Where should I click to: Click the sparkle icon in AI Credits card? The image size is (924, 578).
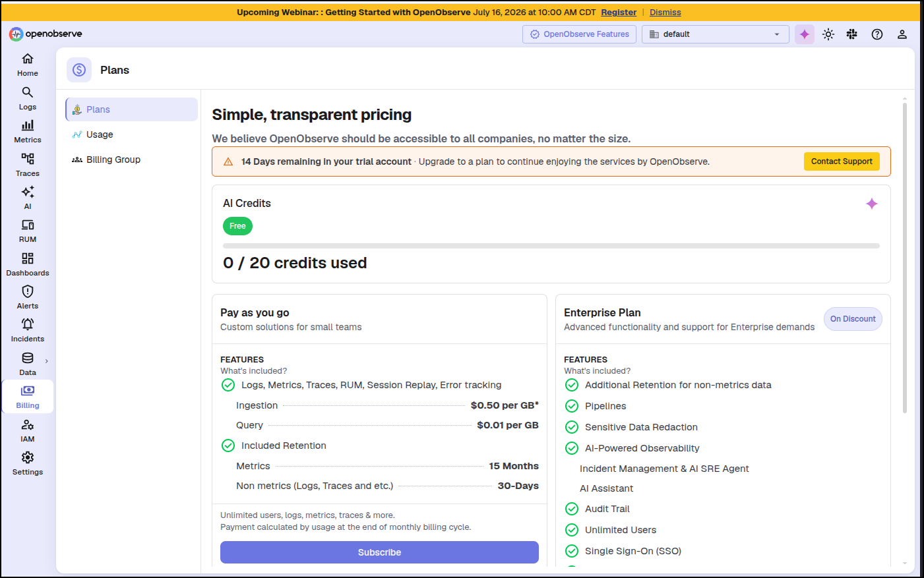872,204
